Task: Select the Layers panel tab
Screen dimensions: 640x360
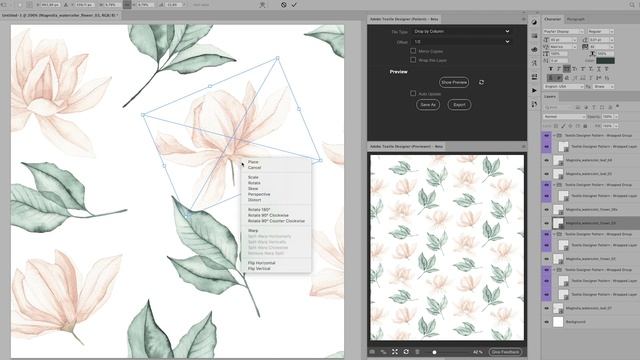Action: tap(550, 96)
